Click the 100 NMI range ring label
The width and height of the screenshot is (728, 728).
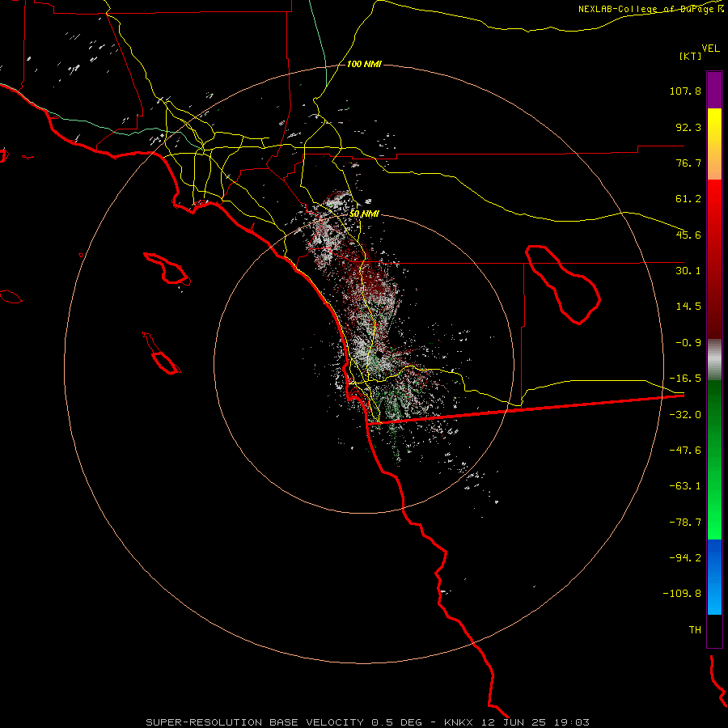364,64
